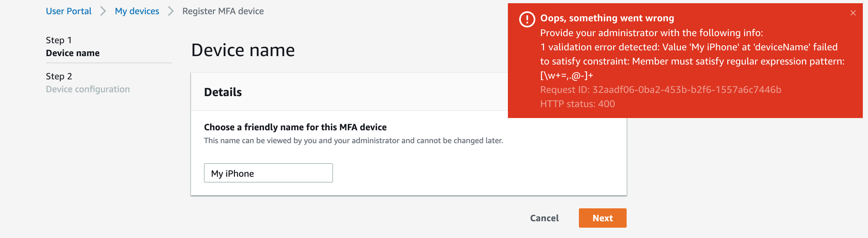
Task: Click the Device name page heading
Action: [x=243, y=50]
